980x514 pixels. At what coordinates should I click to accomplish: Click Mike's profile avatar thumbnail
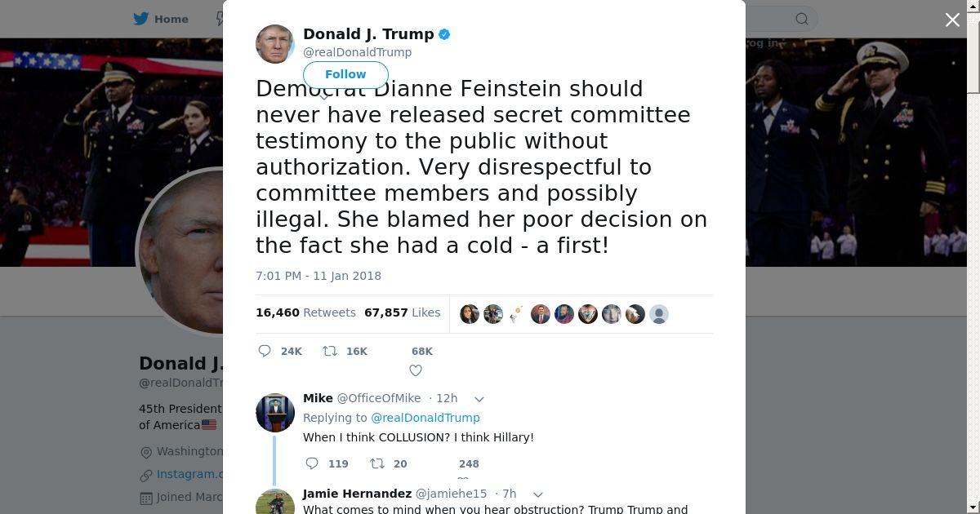[275, 412]
